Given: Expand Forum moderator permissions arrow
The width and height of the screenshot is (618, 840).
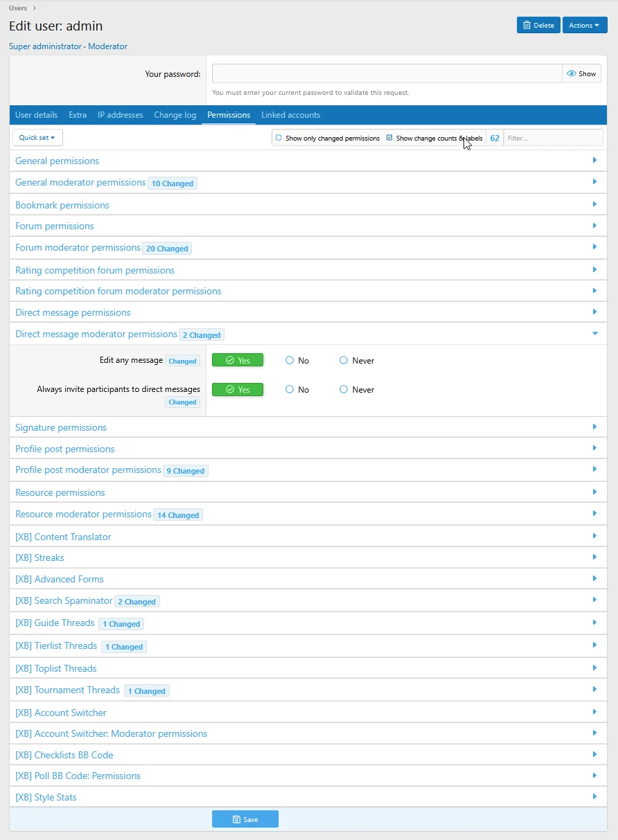Looking at the screenshot, I should [594, 247].
